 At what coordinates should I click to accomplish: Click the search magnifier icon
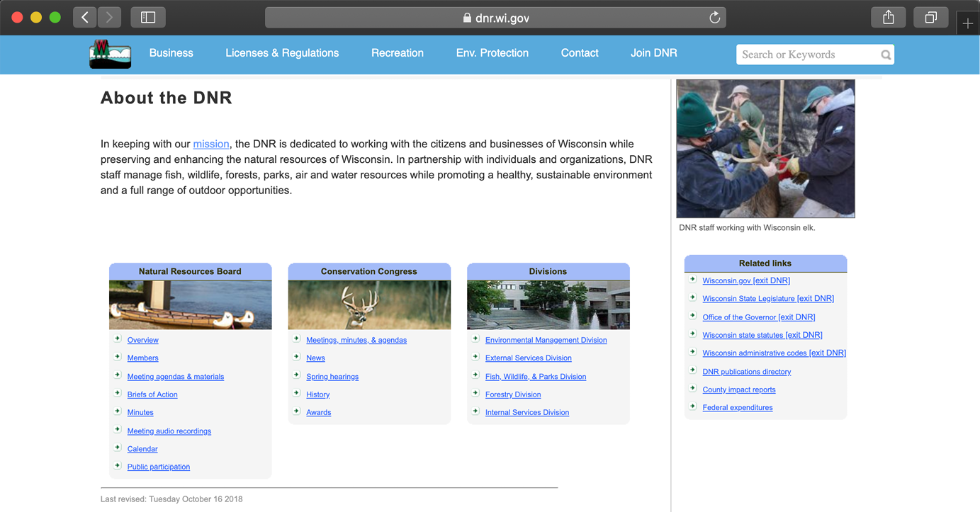886,55
